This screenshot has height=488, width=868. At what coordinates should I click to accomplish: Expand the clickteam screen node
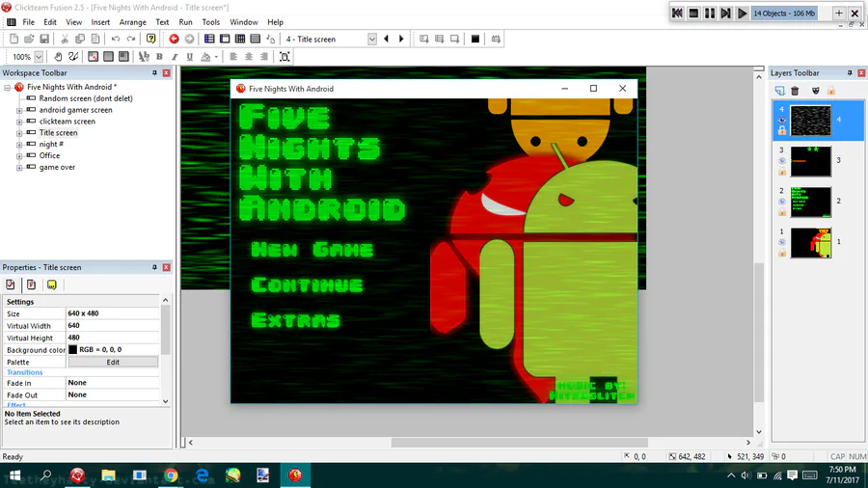(19, 122)
